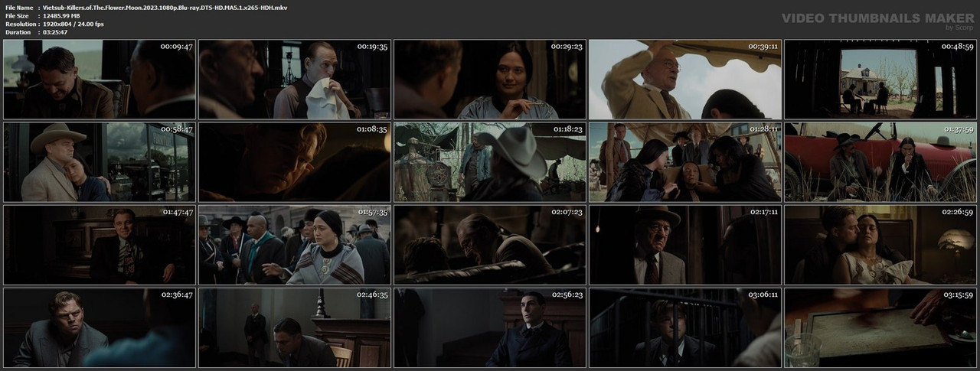Pick the thumbnail at 01:47:47
The width and height of the screenshot is (980, 371).
[x=100, y=245]
